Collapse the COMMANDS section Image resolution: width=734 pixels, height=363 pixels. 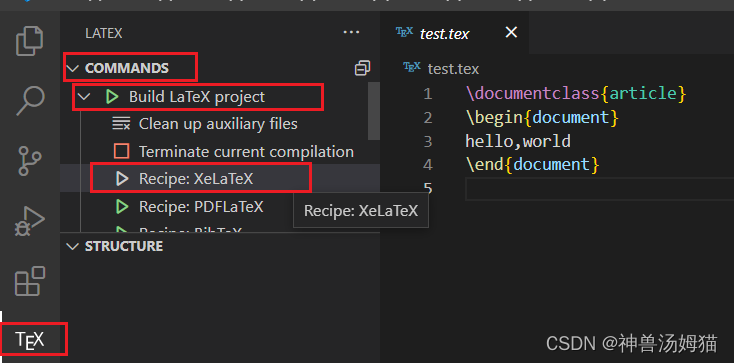pos(72,68)
